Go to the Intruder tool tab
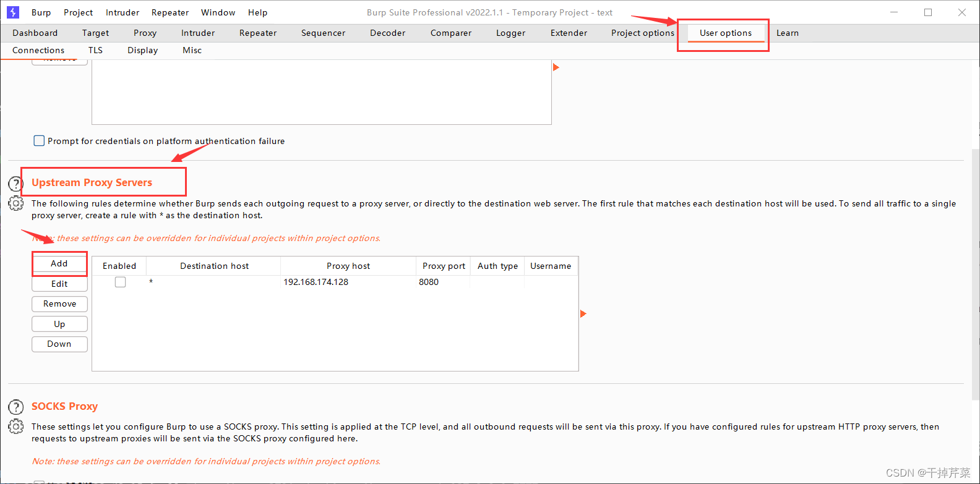980x484 pixels. point(198,33)
